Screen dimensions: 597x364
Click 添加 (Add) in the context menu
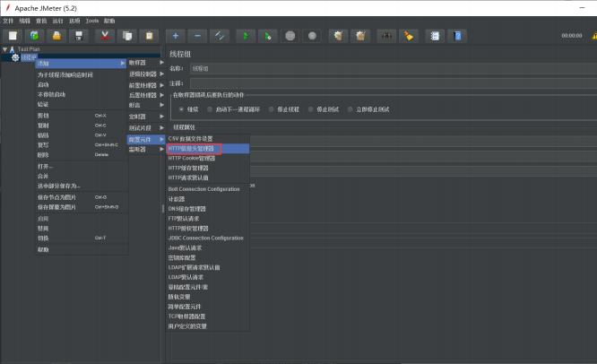coord(81,63)
